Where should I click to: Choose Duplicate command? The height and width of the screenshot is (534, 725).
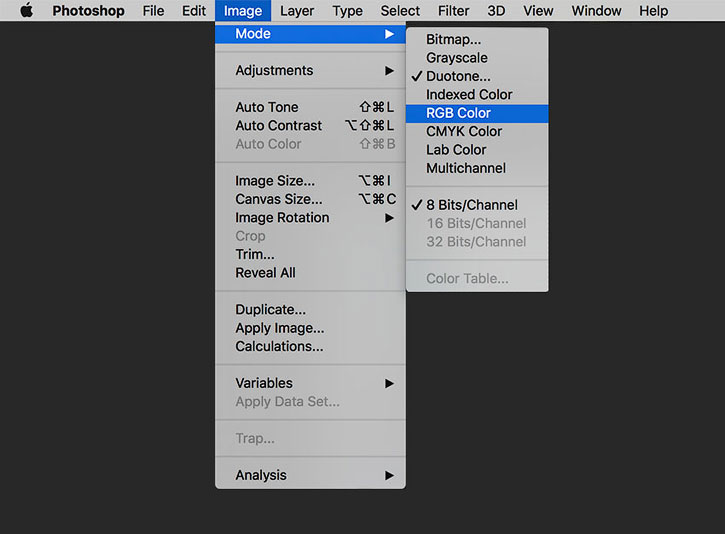coord(310,310)
